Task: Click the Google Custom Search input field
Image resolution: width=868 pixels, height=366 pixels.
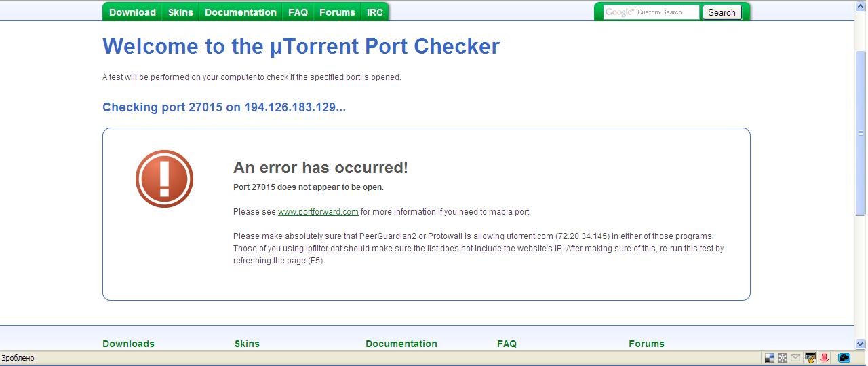Action: pos(652,12)
